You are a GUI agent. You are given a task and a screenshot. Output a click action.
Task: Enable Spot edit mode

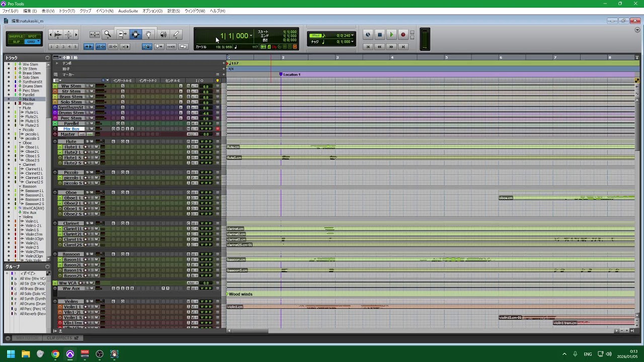pos(32,36)
